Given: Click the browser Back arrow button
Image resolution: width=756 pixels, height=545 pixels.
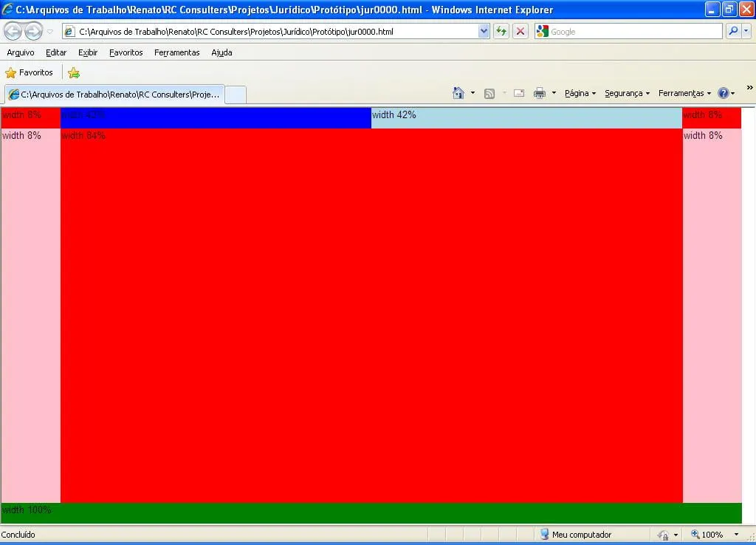Looking at the screenshot, I should (13, 31).
